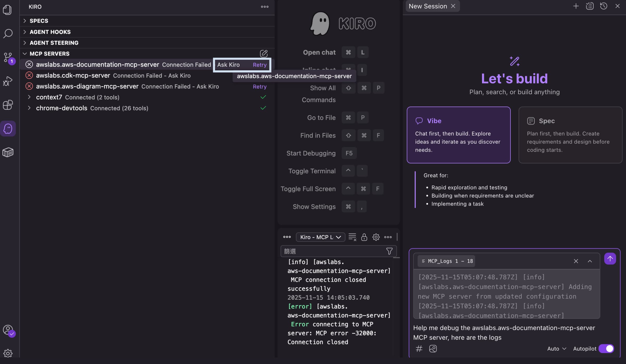Open the Extensions view from the activity bar

coord(8,105)
